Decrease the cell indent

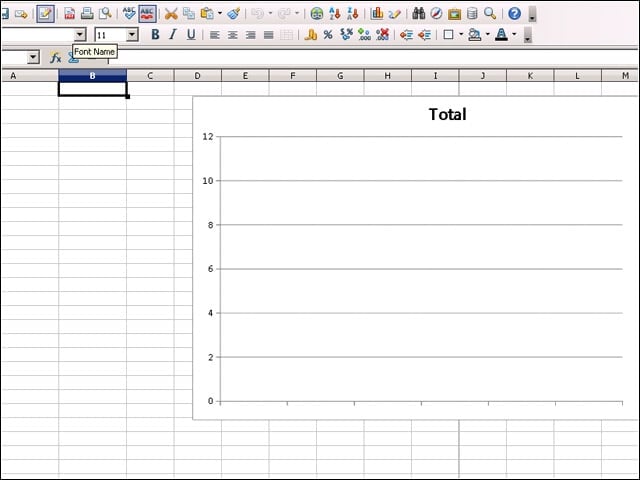[406, 35]
